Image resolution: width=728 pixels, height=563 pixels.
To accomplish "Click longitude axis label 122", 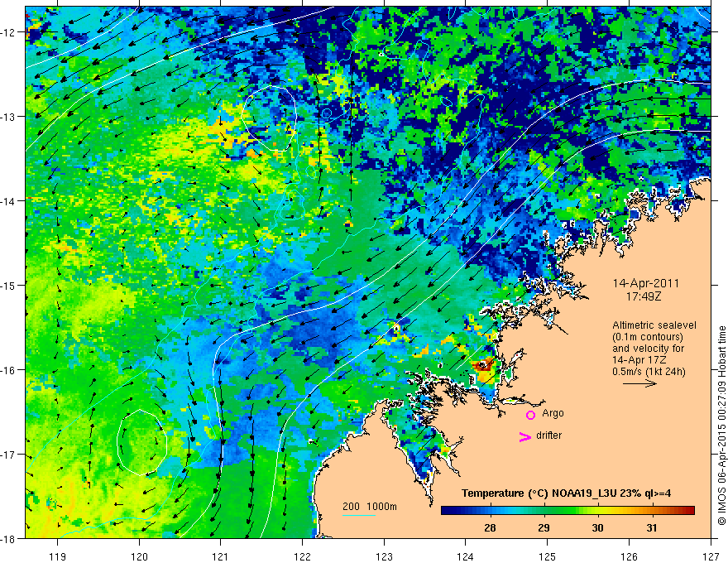I will [x=302, y=556].
